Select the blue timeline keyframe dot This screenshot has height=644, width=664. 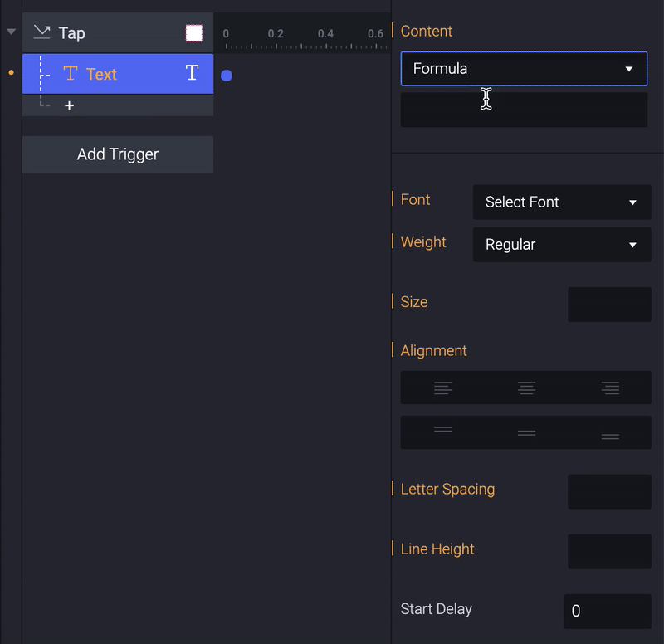coord(227,76)
